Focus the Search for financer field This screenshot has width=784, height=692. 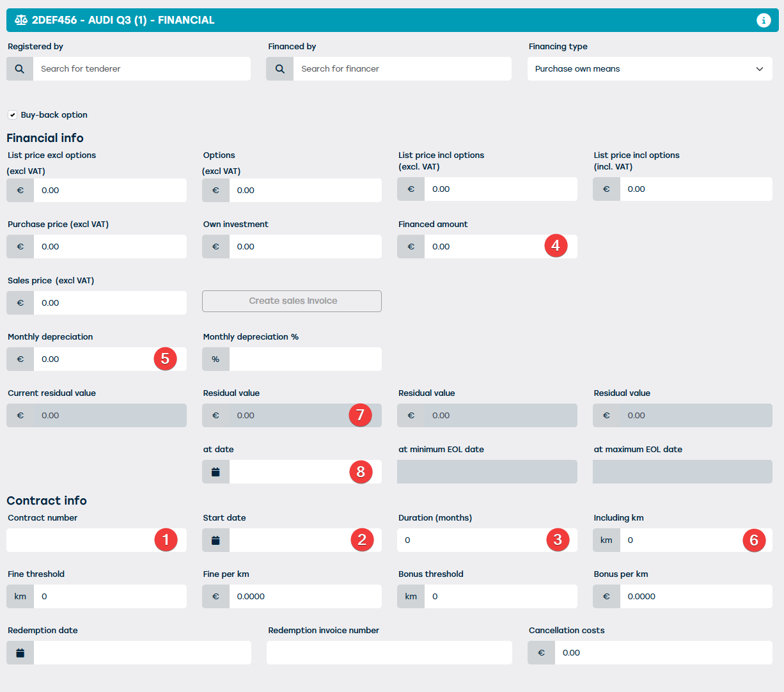(x=402, y=68)
